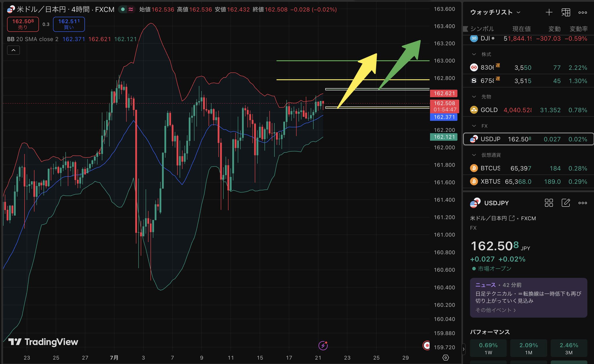Click the pink approximate-sign data icon
The height and width of the screenshot is (364, 594).
point(131,10)
